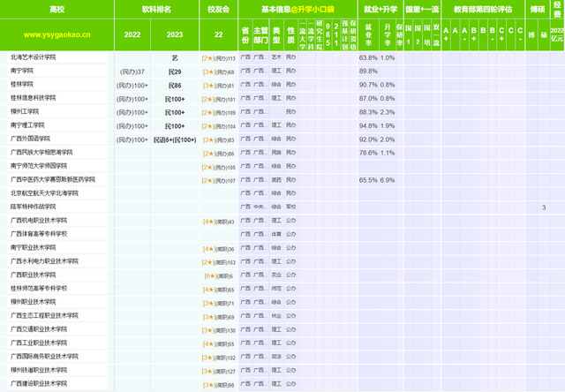Select the 民语5+(民100+) ranking cell
The image size is (565, 392).
[x=175, y=139]
